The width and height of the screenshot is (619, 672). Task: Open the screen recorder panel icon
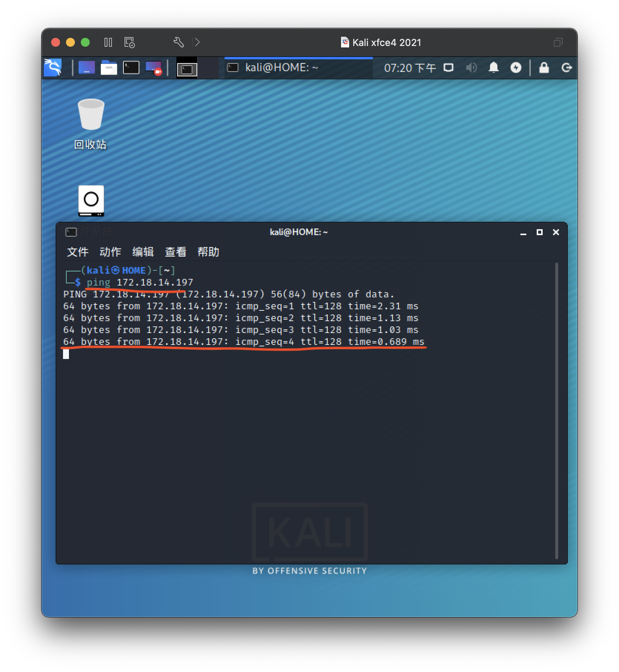[154, 68]
